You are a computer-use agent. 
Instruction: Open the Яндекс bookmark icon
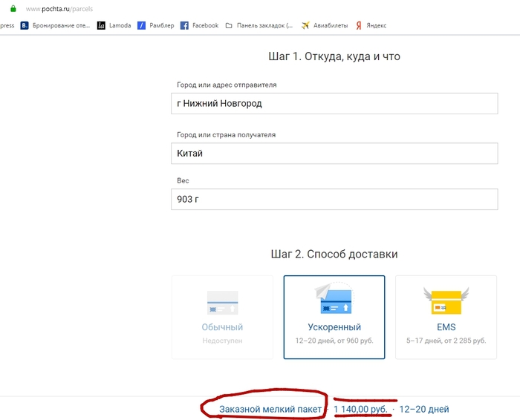pos(359,25)
